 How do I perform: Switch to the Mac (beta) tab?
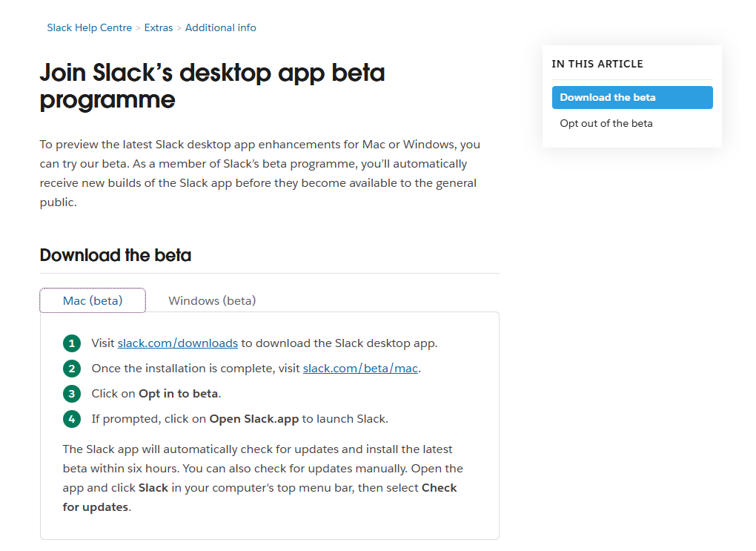pos(93,300)
